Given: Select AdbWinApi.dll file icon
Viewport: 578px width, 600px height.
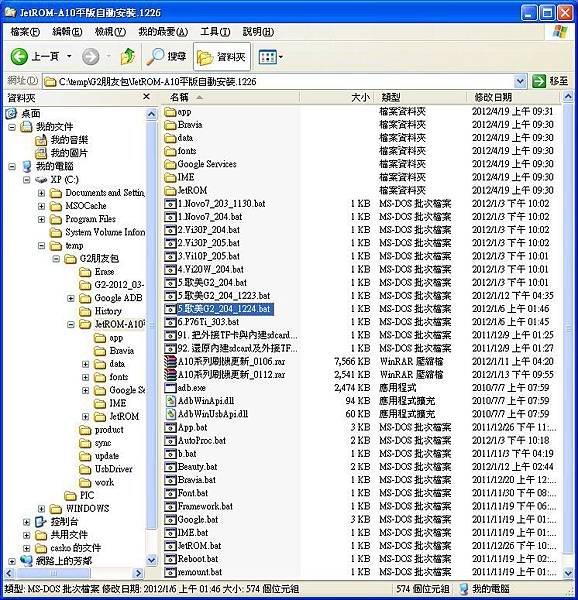Looking at the screenshot, I should (170, 401).
